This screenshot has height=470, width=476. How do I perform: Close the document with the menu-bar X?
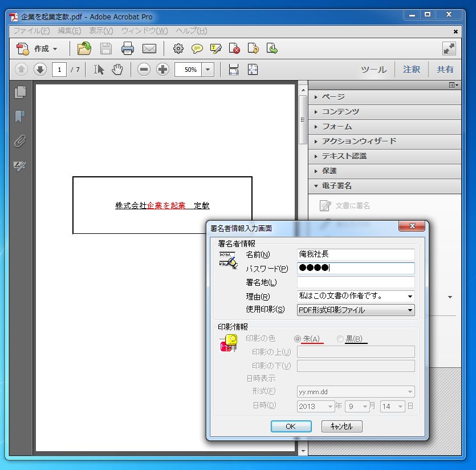coord(455,31)
